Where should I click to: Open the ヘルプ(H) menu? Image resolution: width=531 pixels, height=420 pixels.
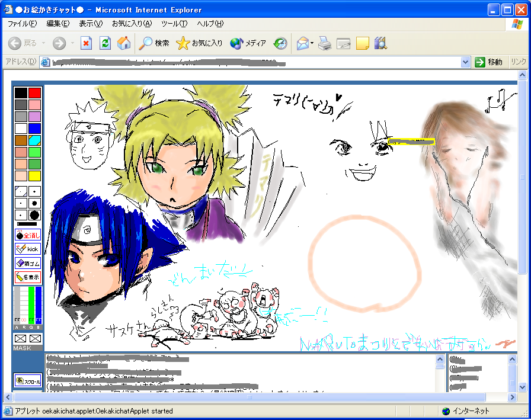pyautogui.click(x=210, y=24)
